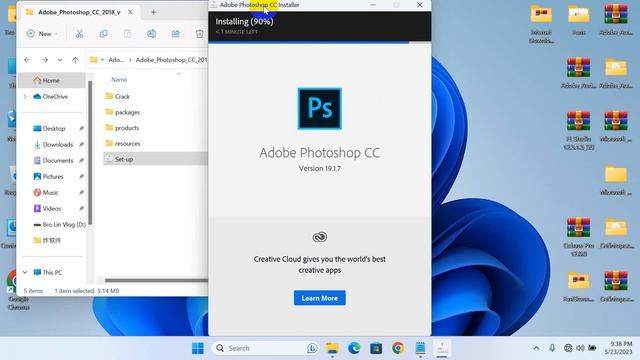Close the Adobe_Photoshop_CC_2018 tab
Screen dimensions: 640x360
click(x=130, y=12)
